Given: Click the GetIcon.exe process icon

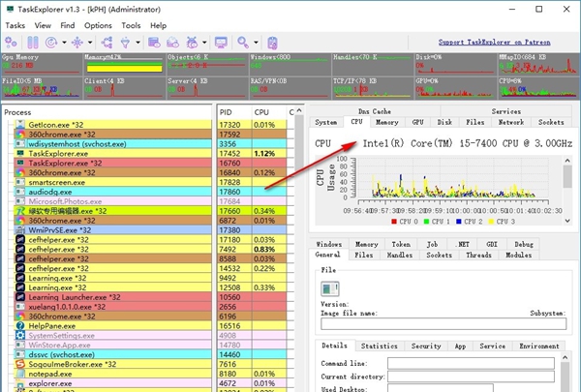Looking at the screenshot, I should coord(20,125).
